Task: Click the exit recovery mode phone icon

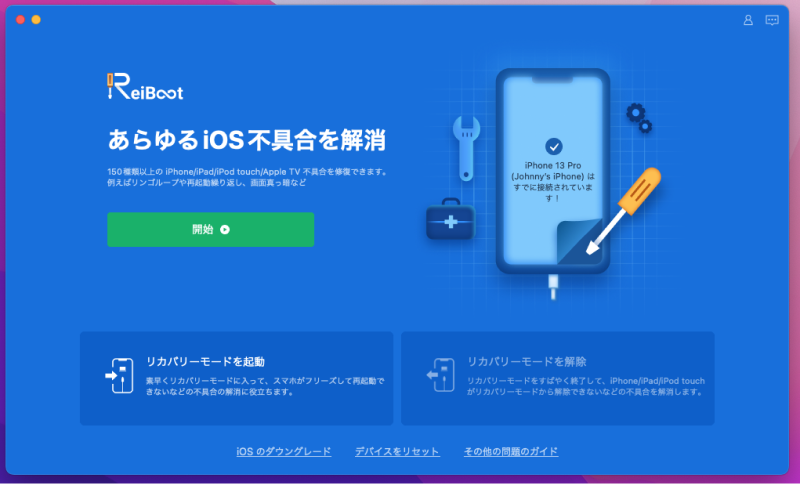Action: [x=441, y=375]
